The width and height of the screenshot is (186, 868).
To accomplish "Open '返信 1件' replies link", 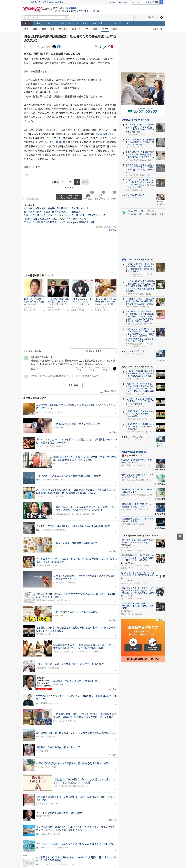I will (x=34, y=369).
